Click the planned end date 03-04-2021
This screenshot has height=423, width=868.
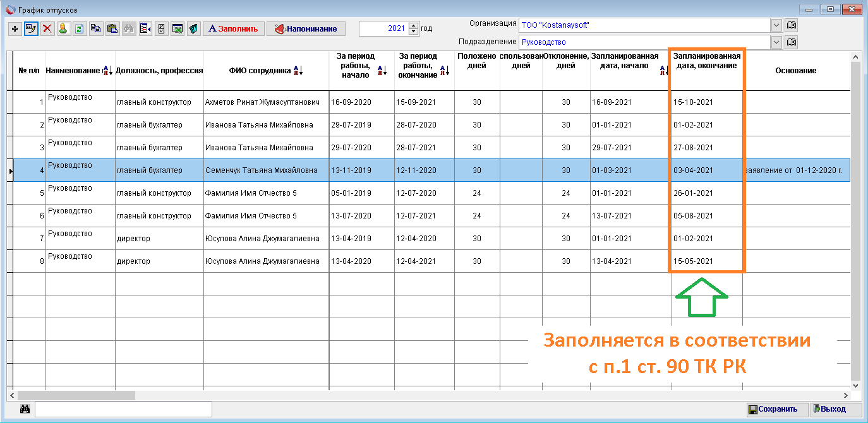coord(707,170)
